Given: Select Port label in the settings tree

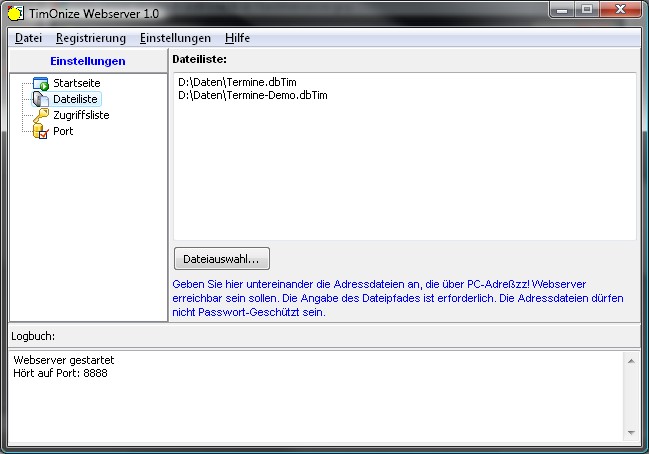Looking at the screenshot, I should (x=63, y=132).
